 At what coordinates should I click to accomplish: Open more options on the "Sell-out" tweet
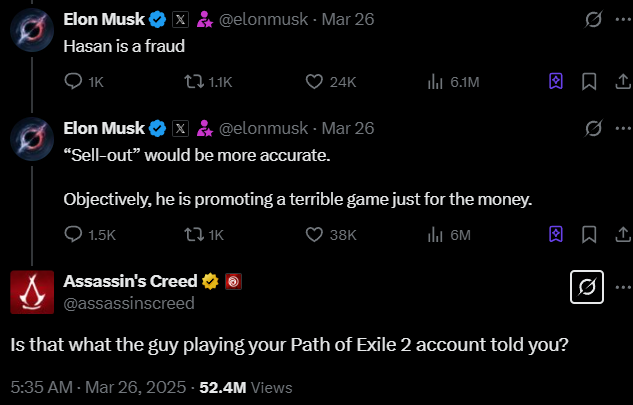click(622, 128)
